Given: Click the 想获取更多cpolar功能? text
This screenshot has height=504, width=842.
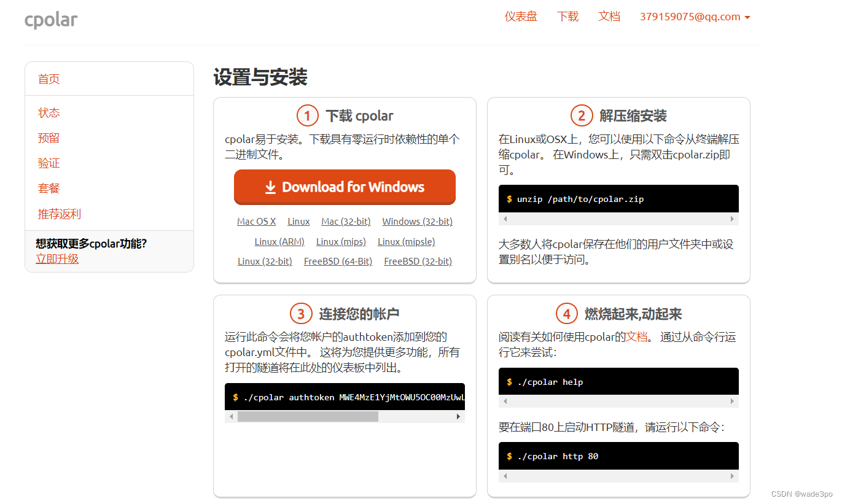Looking at the screenshot, I should (x=92, y=244).
